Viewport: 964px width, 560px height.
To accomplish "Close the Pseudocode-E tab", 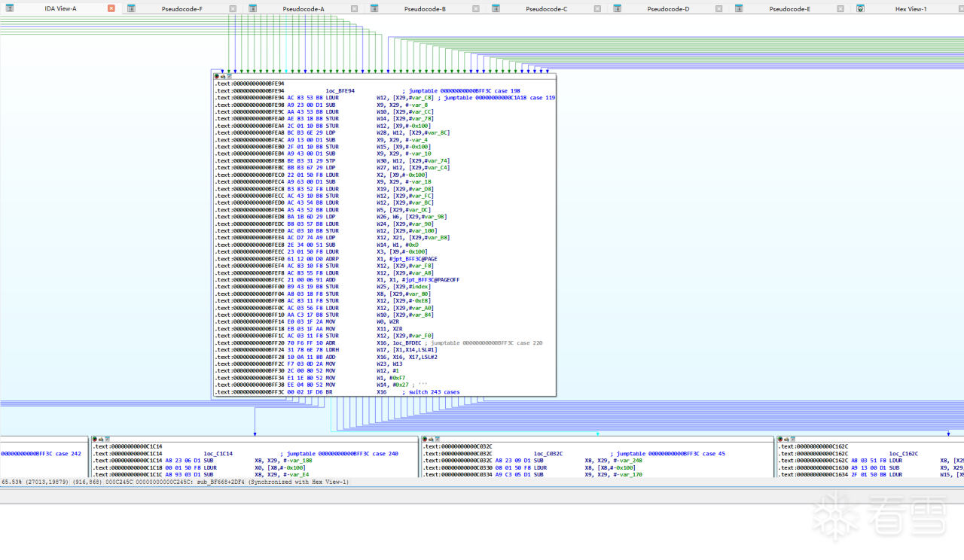I will [840, 9].
